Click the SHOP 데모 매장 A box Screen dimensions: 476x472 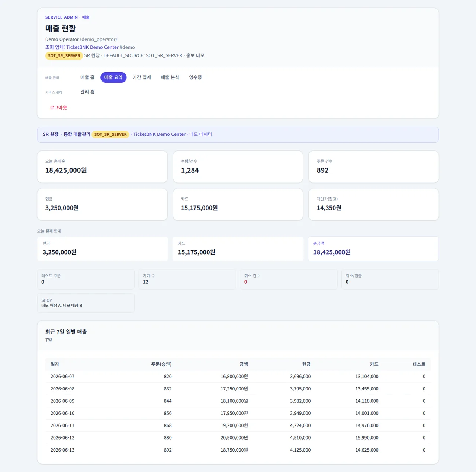[86, 303]
